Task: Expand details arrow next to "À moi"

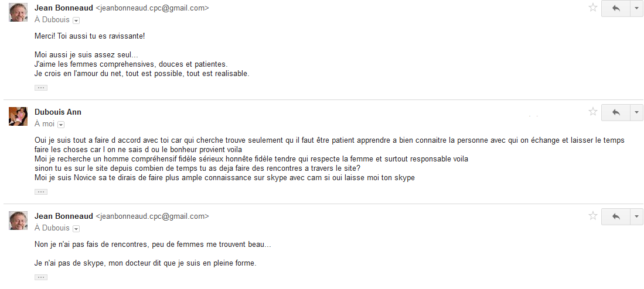Action: coord(61,124)
